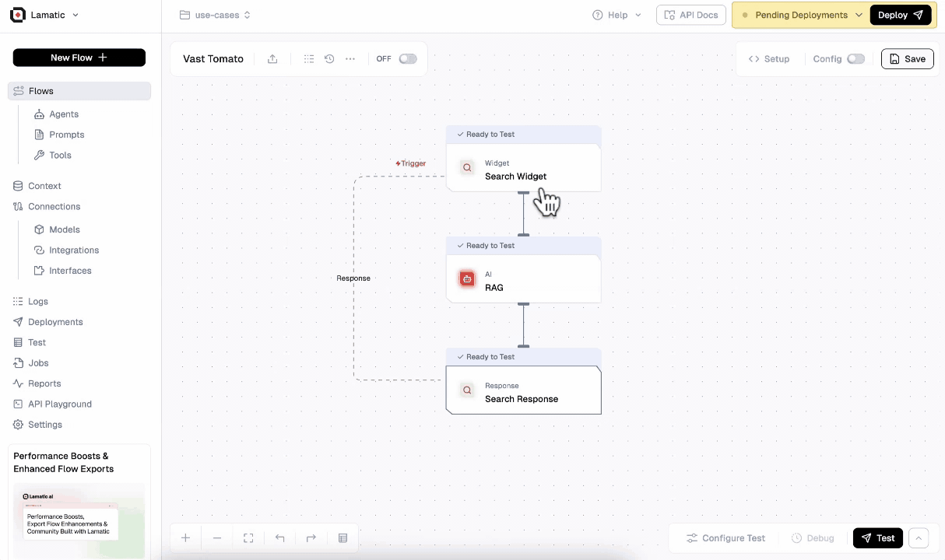The height and width of the screenshot is (560, 945).
Task: Click the Debug button
Action: click(812, 538)
